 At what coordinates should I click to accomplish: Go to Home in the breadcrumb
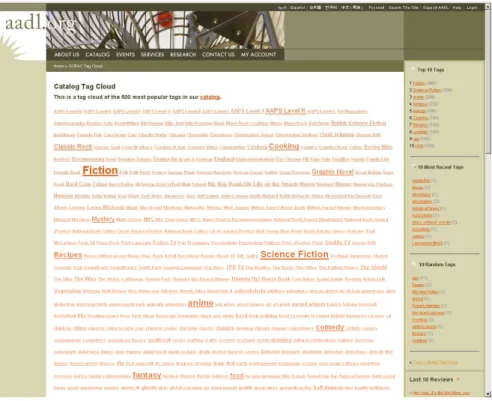pos(59,66)
